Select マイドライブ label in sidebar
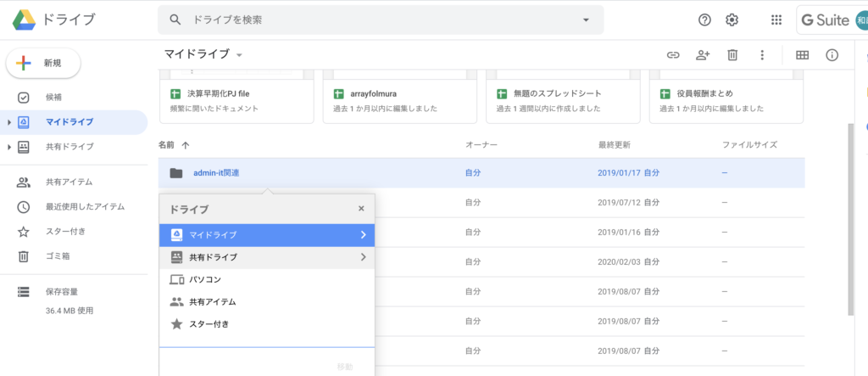 click(x=70, y=122)
